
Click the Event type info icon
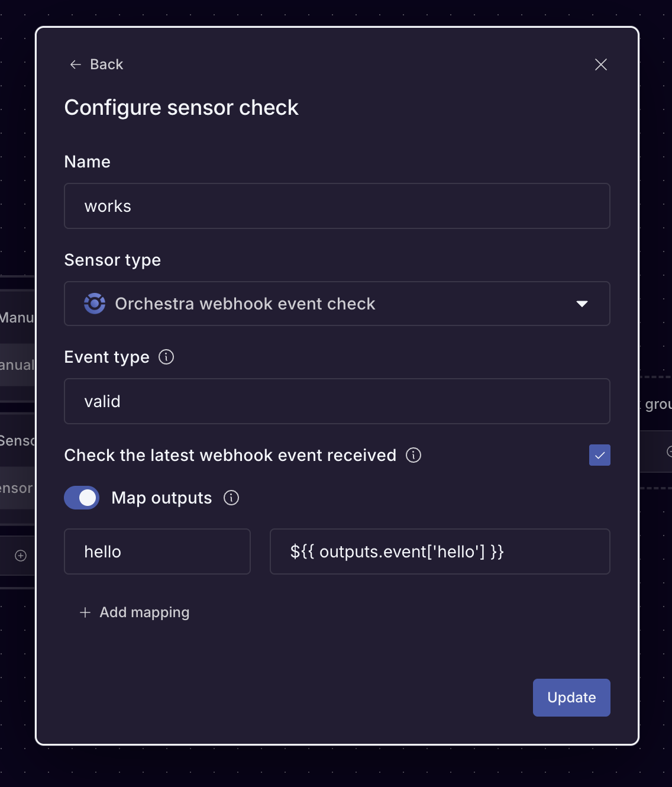pyautogui.click(x=166, y=357)
